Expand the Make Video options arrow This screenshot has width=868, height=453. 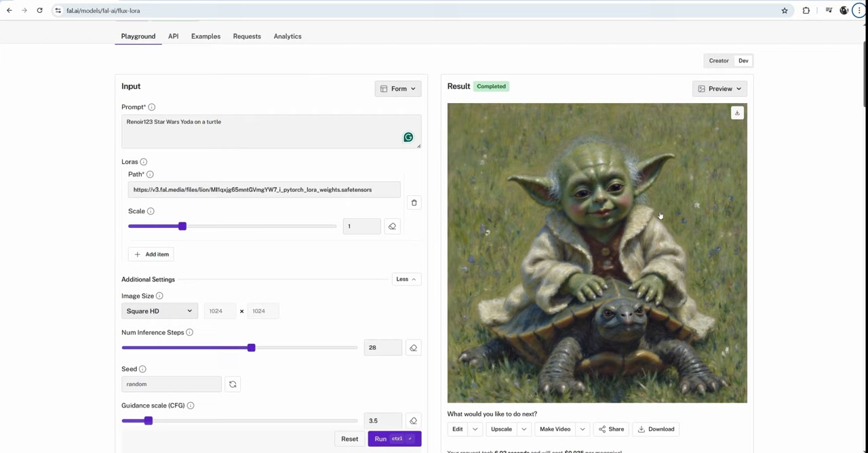(582, 429)
